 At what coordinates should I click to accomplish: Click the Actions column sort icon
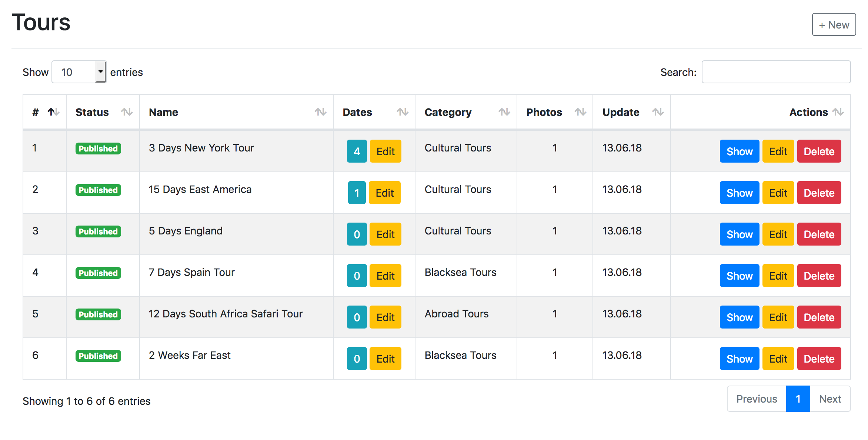pyautogui.click(x=838, y=112)
